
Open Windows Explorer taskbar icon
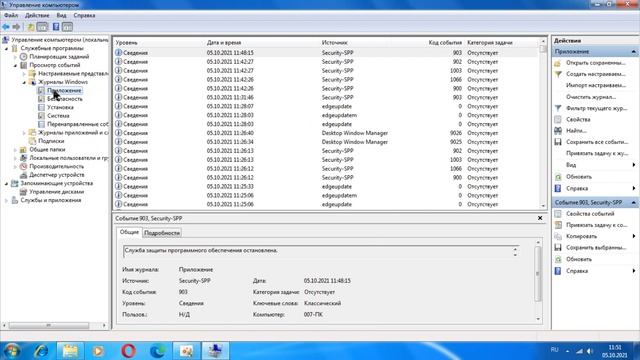70,351
